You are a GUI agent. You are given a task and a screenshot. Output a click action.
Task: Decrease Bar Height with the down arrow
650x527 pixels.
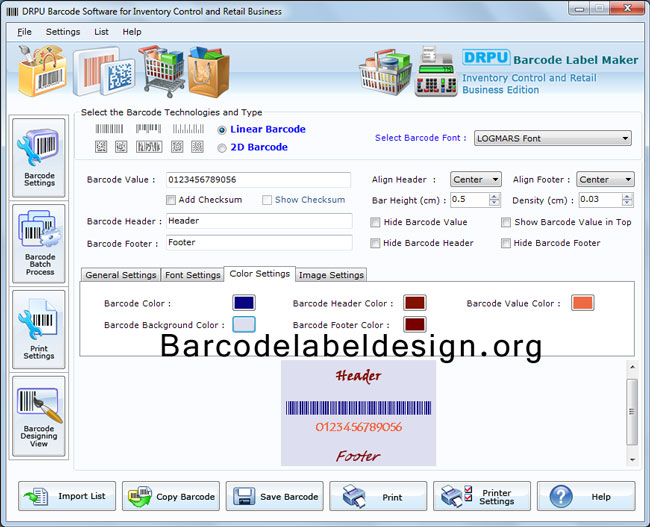tap(494, 203)
